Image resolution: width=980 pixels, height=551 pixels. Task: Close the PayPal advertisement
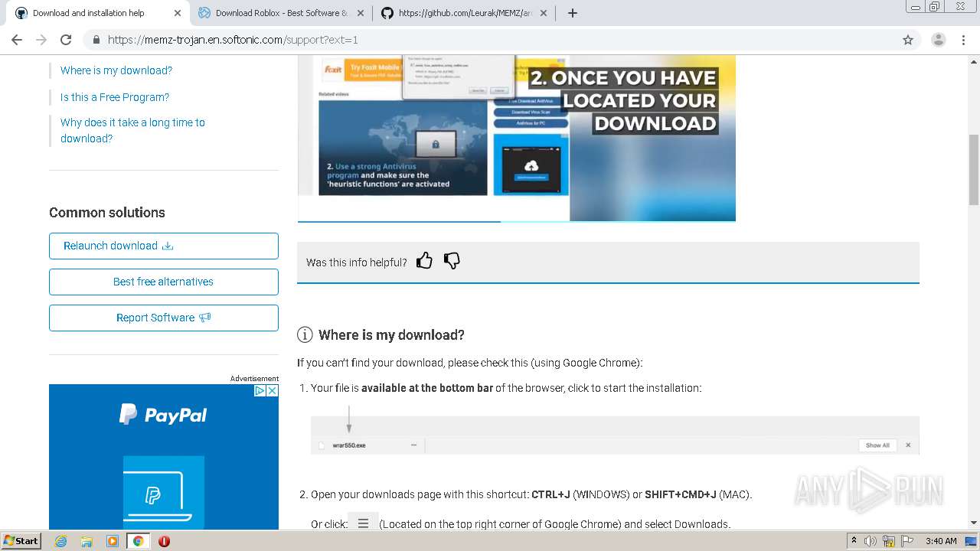tap(272, 390)
